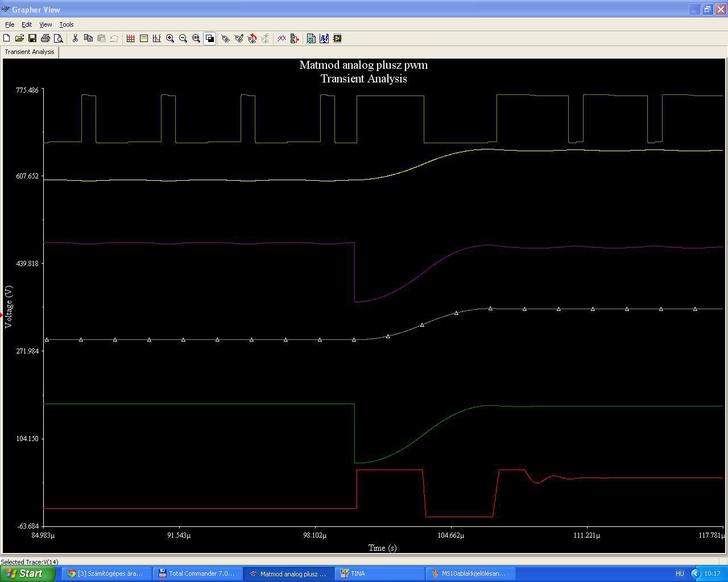Toggle the red grid icon
The width and height of the screenshot is (728, 582).
point(131,38)
